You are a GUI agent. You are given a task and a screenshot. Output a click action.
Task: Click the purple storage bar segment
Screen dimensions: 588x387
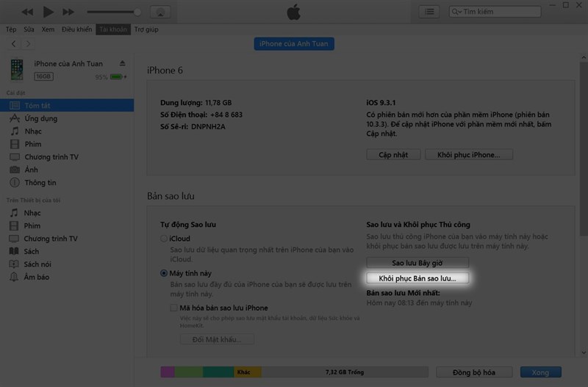point(168,372)
